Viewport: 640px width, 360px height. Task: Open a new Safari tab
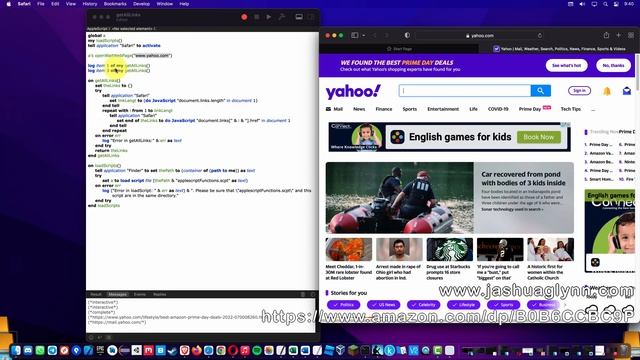click(x=618, y=36)
